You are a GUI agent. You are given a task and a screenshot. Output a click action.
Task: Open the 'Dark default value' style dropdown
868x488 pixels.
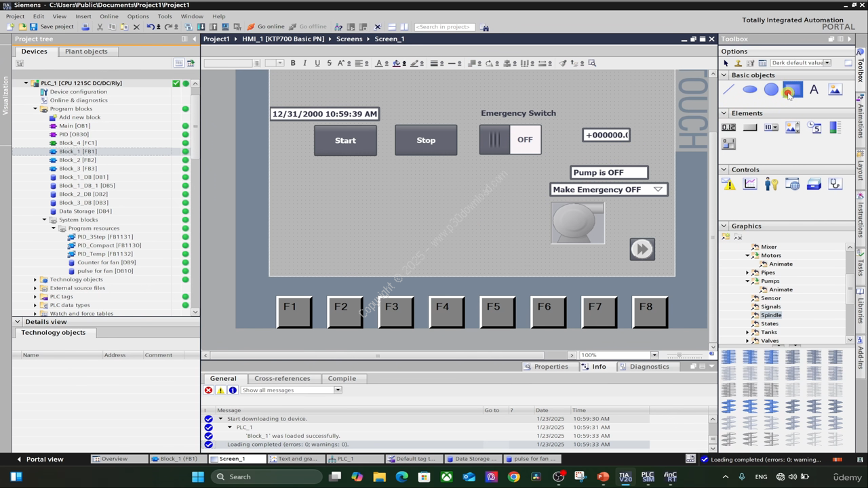(827, 63)
